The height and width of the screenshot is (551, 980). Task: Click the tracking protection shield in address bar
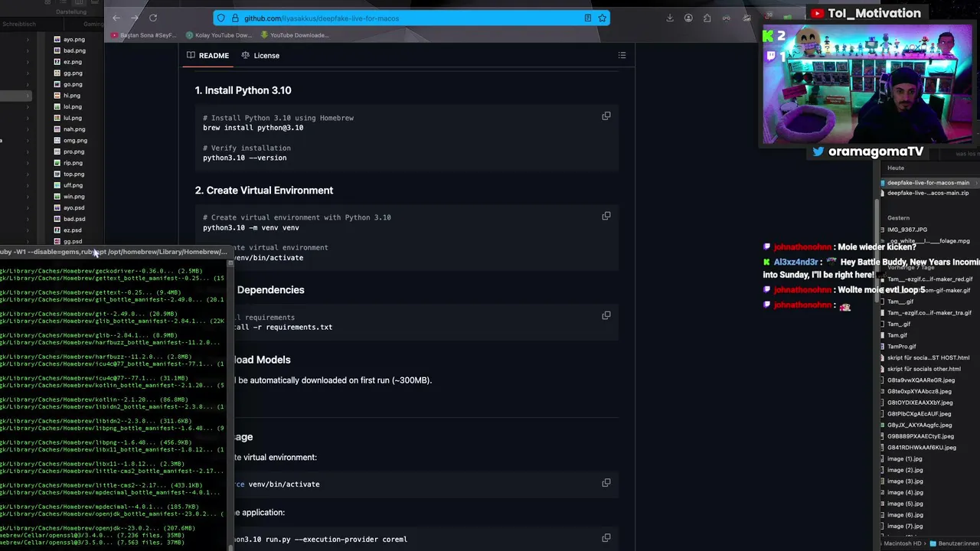pos(221,18)
